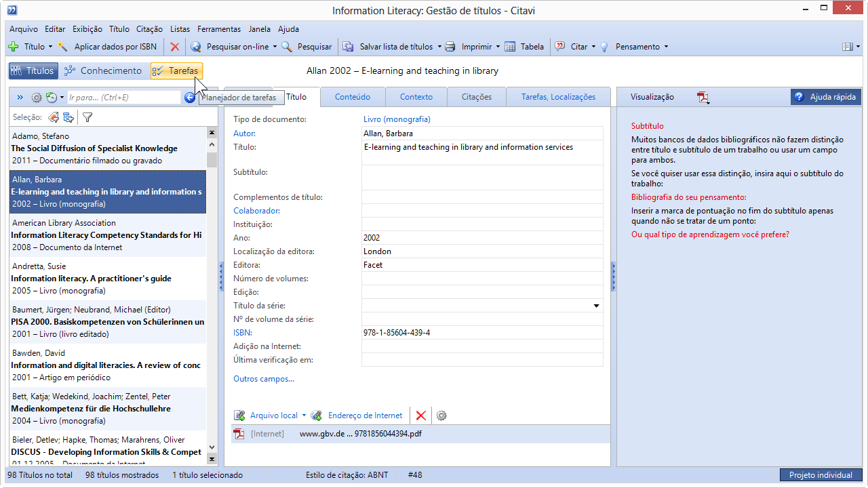Click the green plus Título add icon
Screen dimensions: 868x488
pyautogui.click(x=14, y=47)
